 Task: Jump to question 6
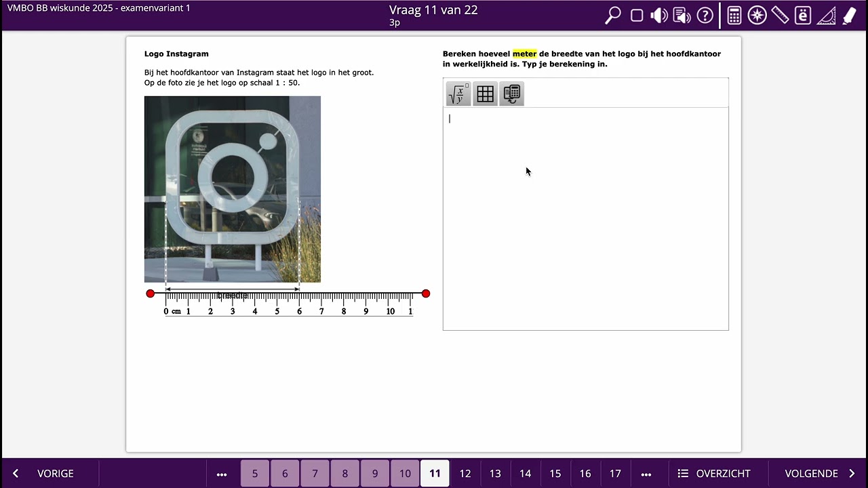pyautogui.click(x=285, y=474)
